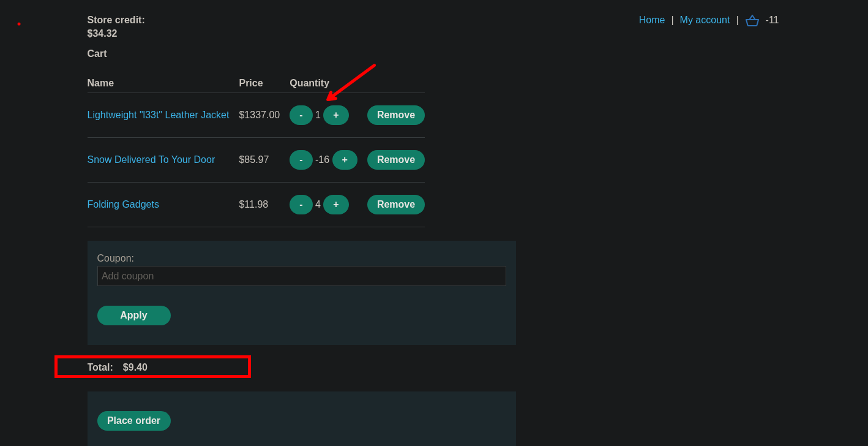Decrease the Folding Gadgets quantity

[x=301, y=205]
